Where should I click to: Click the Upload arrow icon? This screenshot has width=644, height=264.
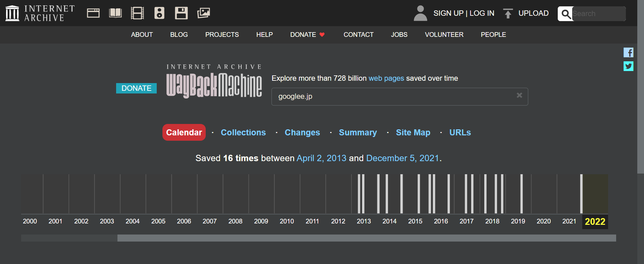(508, 13)
